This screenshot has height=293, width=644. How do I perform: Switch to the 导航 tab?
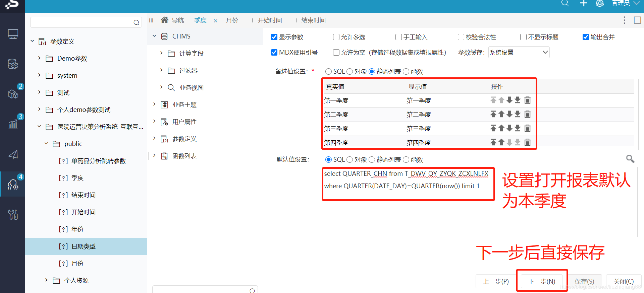click(178, 20)
